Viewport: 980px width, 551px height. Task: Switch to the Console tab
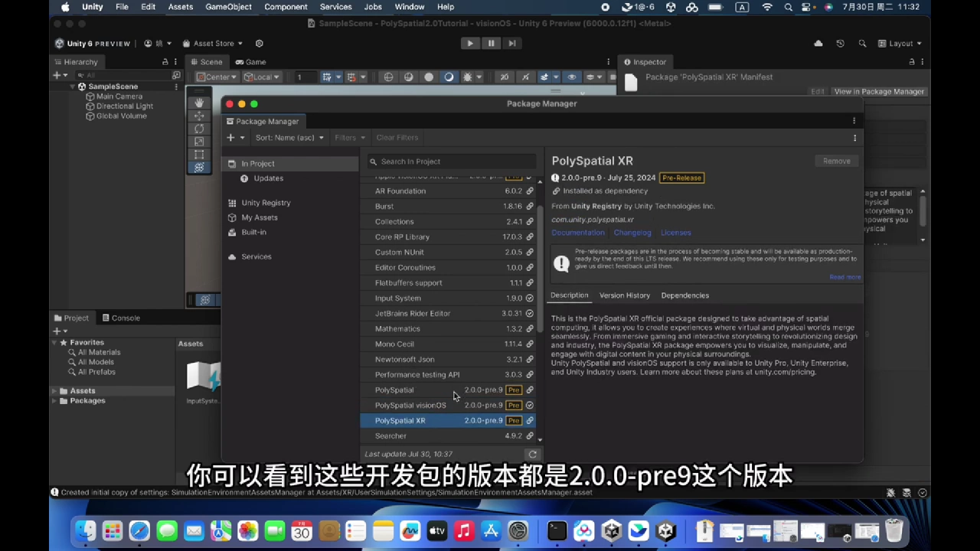coord(120,318)
